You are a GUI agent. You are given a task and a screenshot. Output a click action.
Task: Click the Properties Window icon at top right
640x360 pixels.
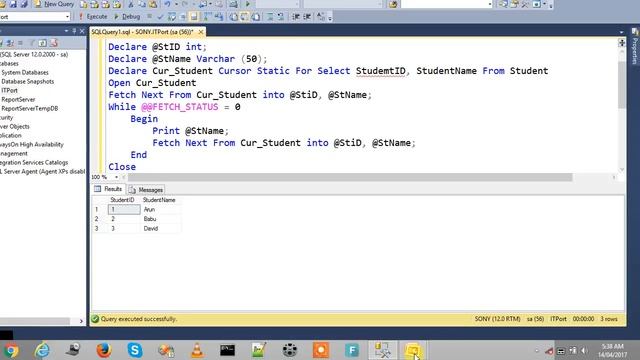click(x=515, y=4)
